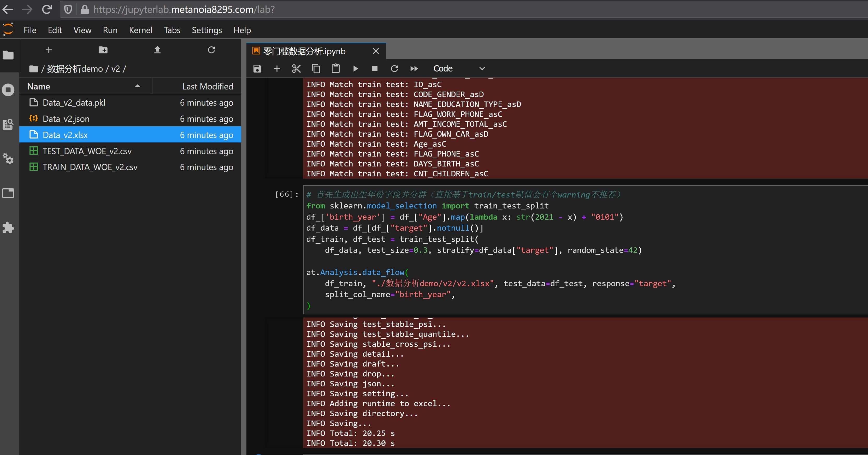The height and width of the screenshot is (455, 868).
Task: Paste cell from clipboard icon
Action: [x=335, y=69]
